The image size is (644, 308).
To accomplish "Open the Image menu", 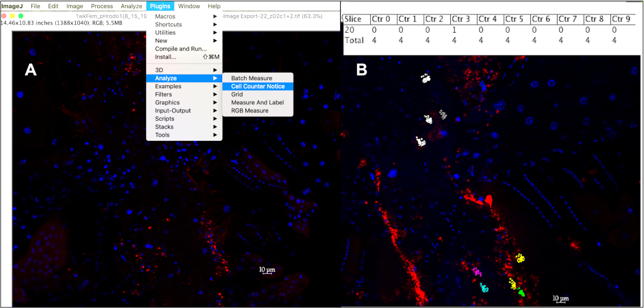I will tap(75, 6).
